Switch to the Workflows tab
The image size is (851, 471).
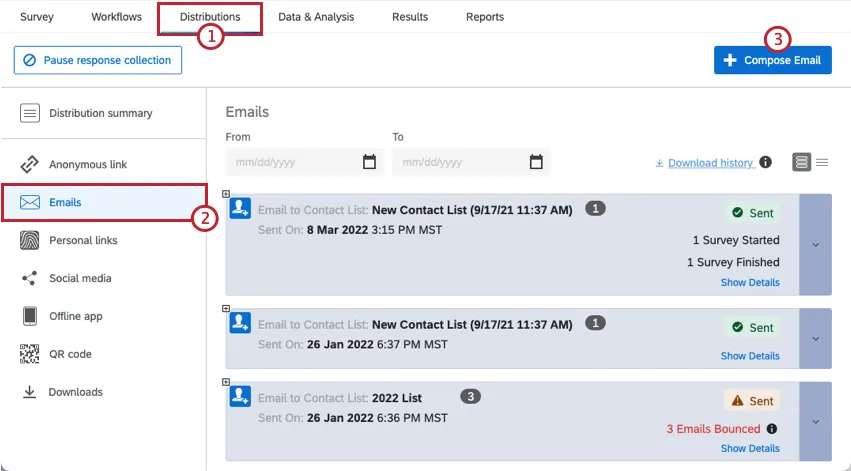tap(117, 17)
